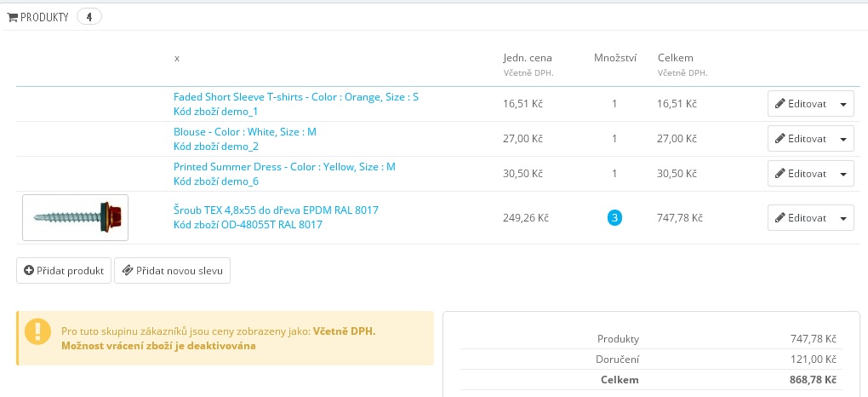Viewport: 868px width, 397px height.
Task: Click the Přidat produkt button
Action: tap(64, 271)
